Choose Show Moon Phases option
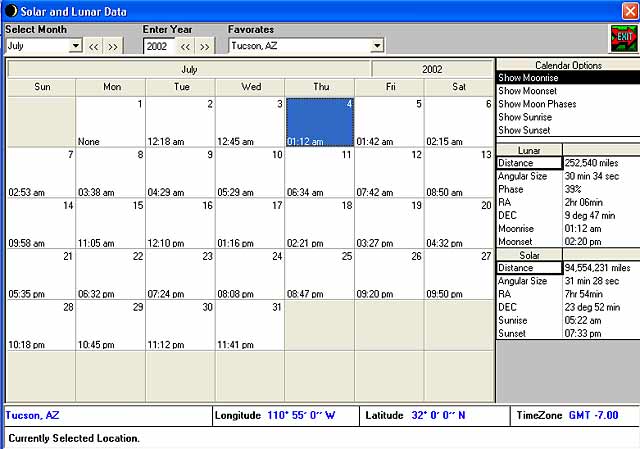Image resolution: width=640 pixels, height=449 pixels. (x=567, y=104)
